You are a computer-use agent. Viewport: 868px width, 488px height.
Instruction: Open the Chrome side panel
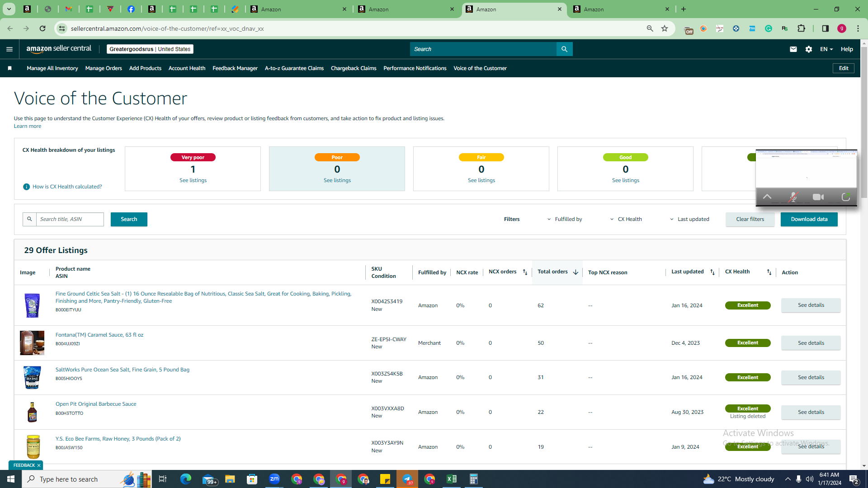coord(826,28)
